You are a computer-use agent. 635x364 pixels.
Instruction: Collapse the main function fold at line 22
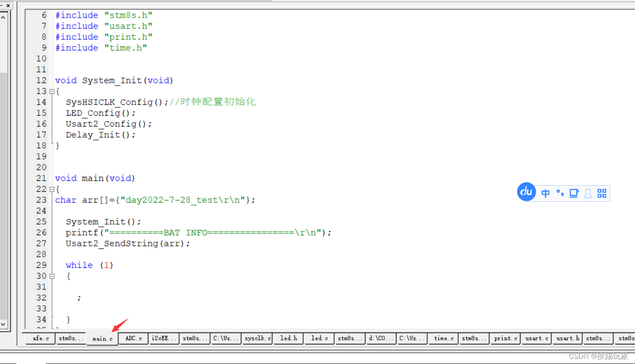coord(52,190)
